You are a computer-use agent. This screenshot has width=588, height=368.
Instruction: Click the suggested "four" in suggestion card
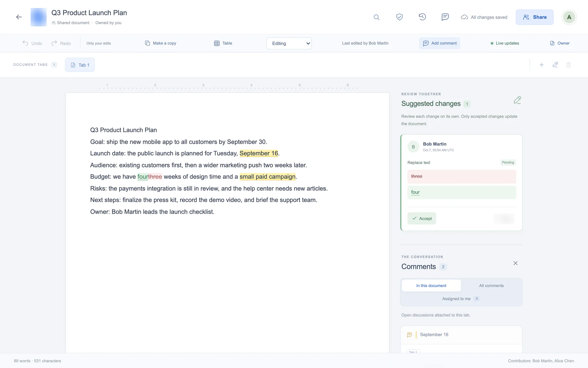pyautogui.click(x=415, y=192)
